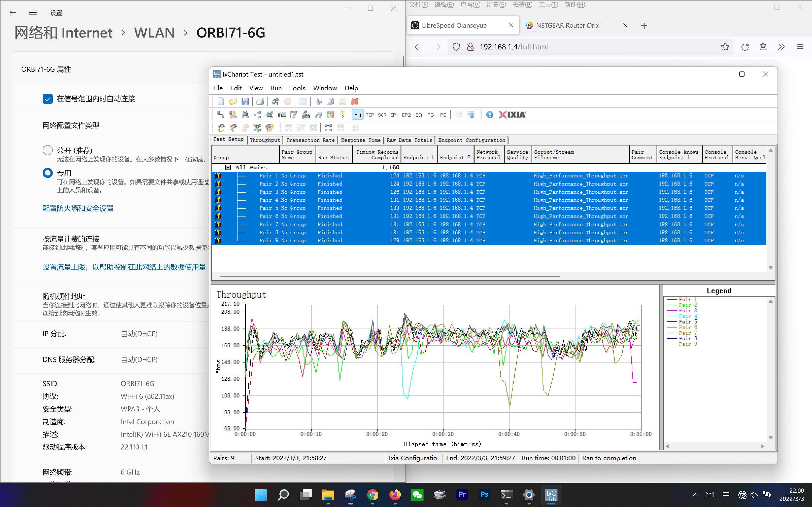The height and width of the screenshot is (507, 812).
Task: Open the Tools menu in IxChariot
Action: [x=297, y=88]
